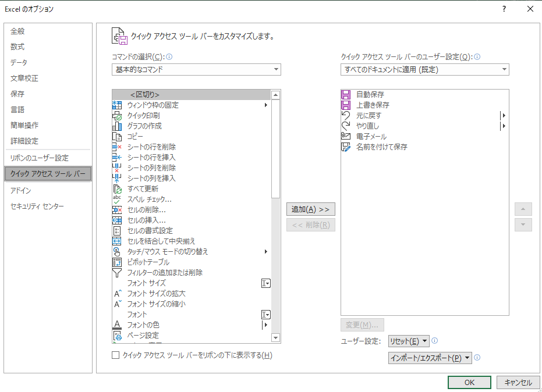Viewport: 542px width, 392px height.
Task: Select the 電子メール envelope icon
Action: [x=346, y=137]
